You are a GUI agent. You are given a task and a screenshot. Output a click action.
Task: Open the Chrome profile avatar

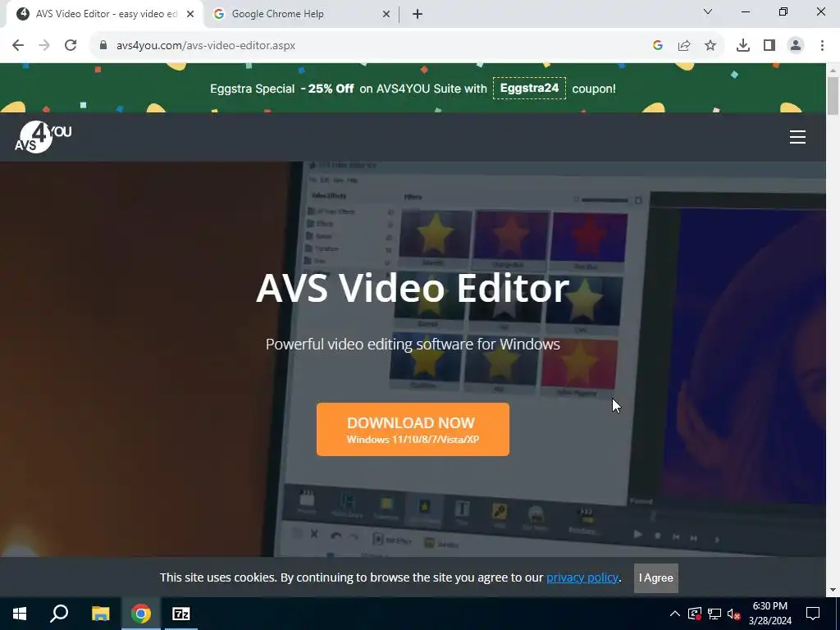(x=796, y=46)
